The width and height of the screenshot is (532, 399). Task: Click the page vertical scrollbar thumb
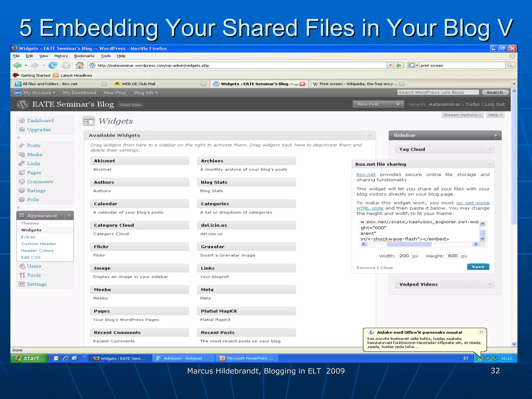514,159
